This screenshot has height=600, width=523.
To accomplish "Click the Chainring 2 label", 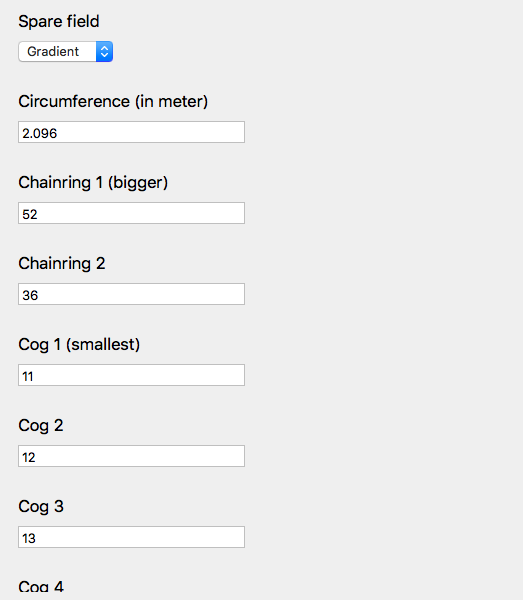I will tap(62, 263).
